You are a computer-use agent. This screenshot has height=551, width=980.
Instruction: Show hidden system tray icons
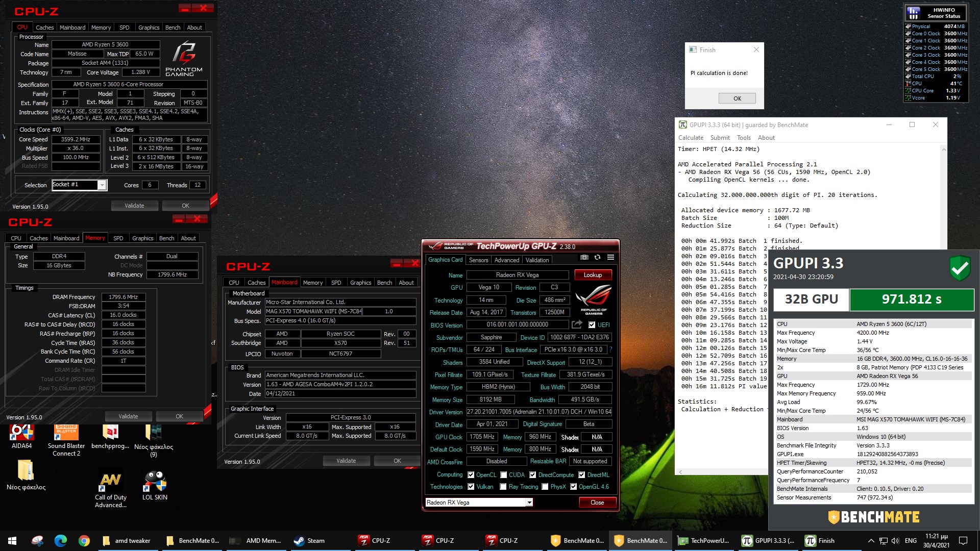coord(871,541)
